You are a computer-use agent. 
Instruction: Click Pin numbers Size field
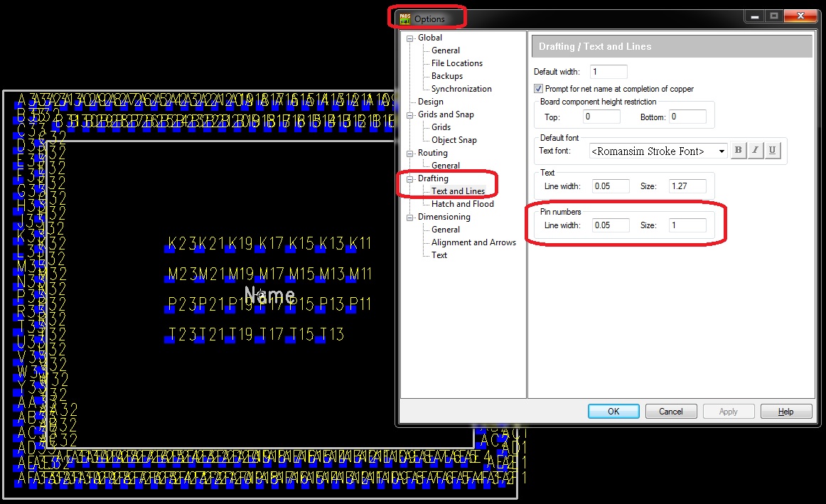(x=687, y=225)
